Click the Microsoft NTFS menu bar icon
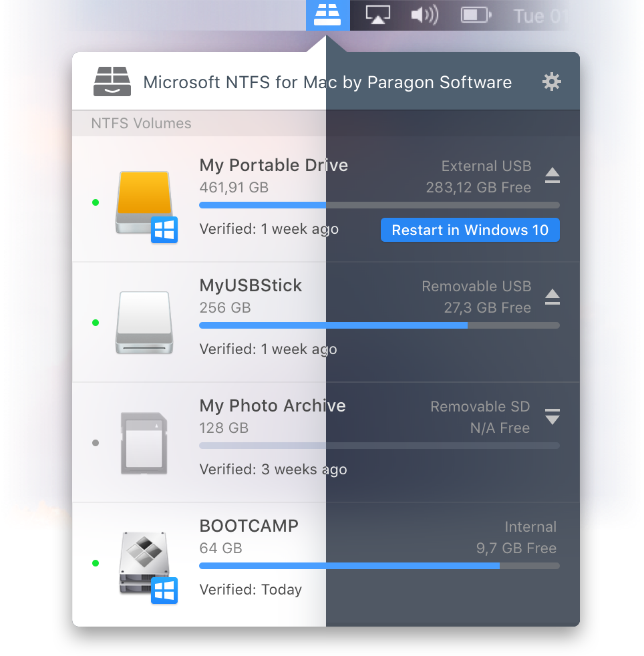The width and height of the screenshot is (644, 656). pyautogui.click(x=328, y=15)
